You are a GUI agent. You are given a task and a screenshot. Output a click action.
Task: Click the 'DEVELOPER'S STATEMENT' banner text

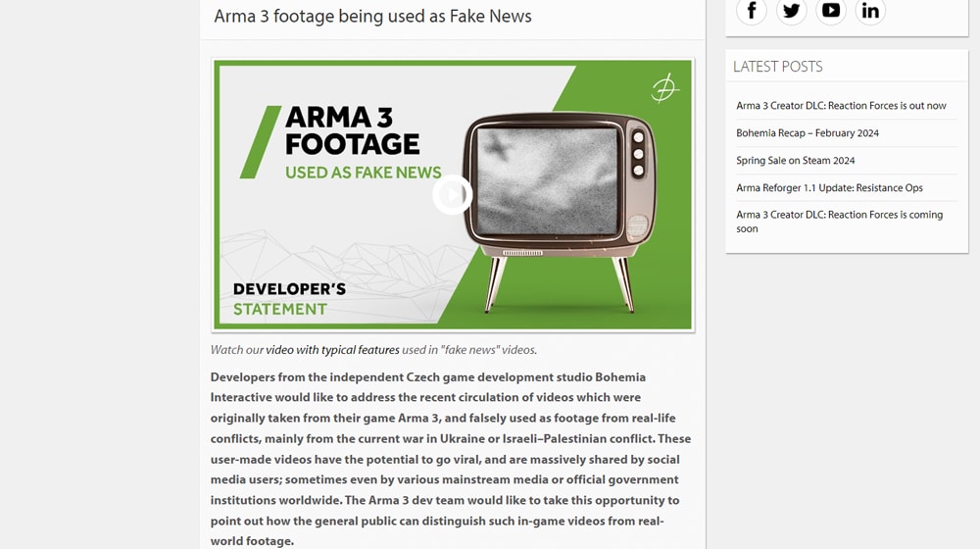289,299
